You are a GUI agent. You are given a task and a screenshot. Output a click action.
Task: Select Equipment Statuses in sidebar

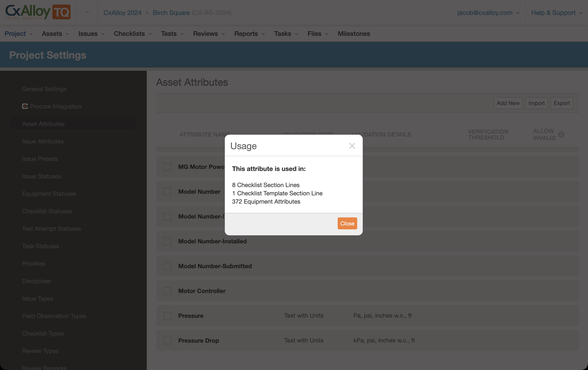(49, 194)
